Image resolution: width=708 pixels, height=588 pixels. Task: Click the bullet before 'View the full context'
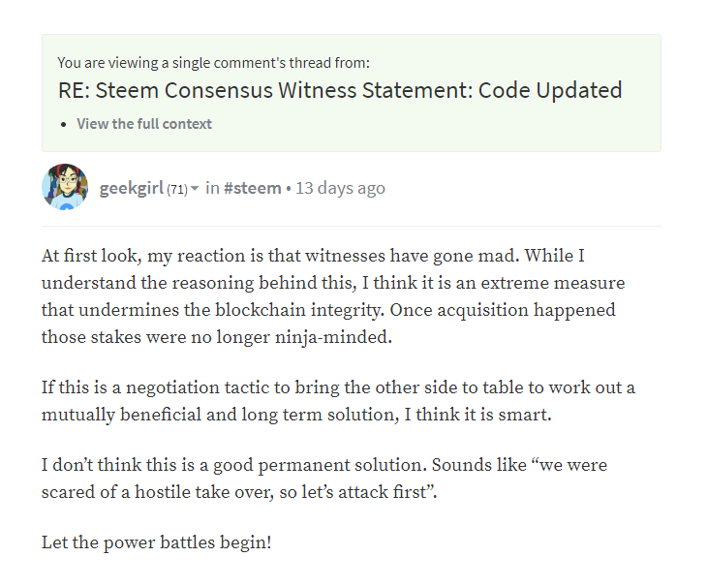click(64, 125)
